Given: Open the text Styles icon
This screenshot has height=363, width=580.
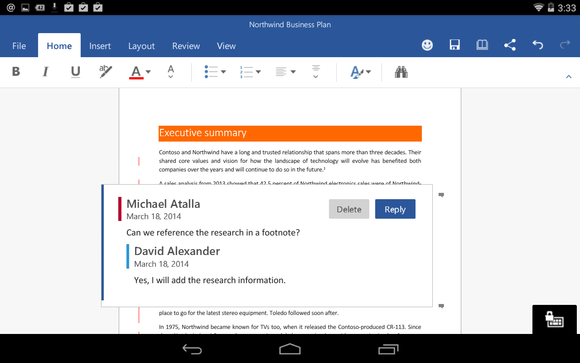Looking at the screenshot, I should 357,72.
